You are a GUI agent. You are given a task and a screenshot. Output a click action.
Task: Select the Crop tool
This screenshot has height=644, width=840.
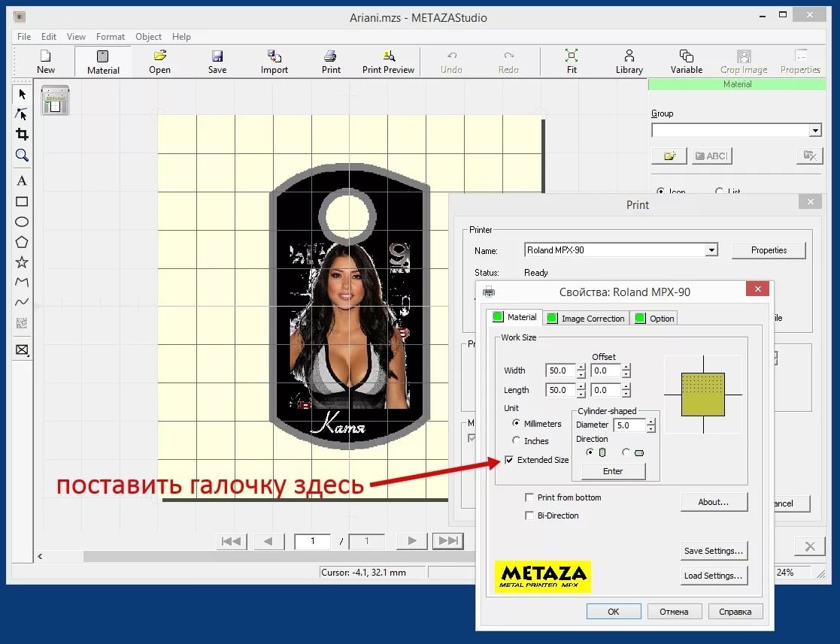point(22,135)
